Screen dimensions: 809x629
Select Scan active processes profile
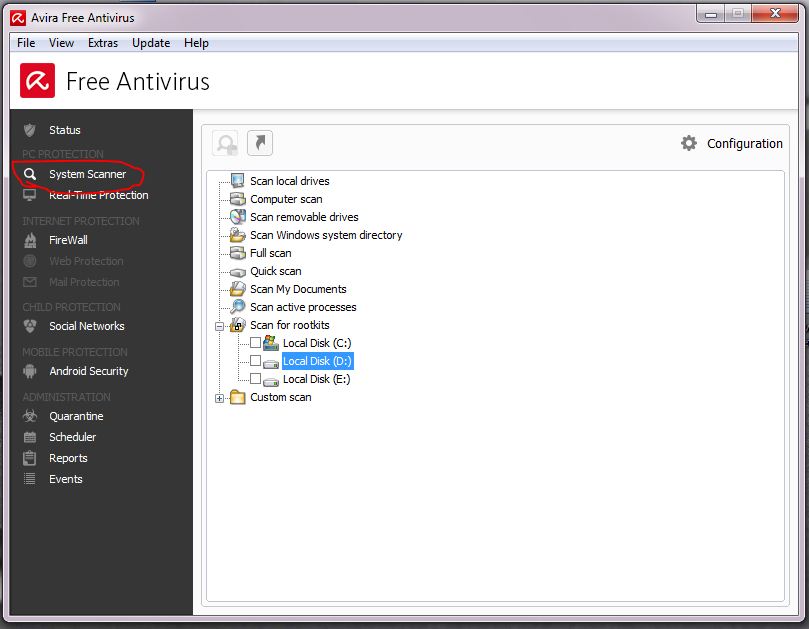[x=302, y=307]
